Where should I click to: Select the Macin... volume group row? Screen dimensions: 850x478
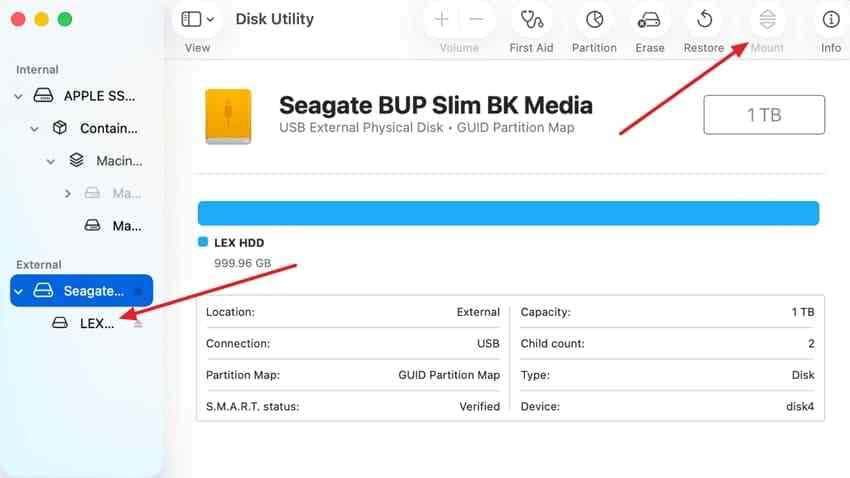(81, 161)
